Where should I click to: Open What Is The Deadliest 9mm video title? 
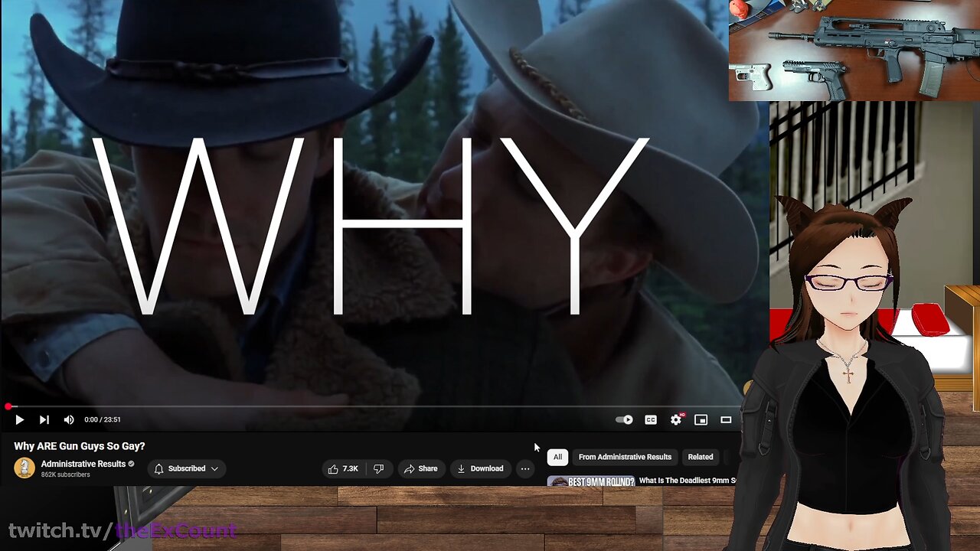coord(688,481)
